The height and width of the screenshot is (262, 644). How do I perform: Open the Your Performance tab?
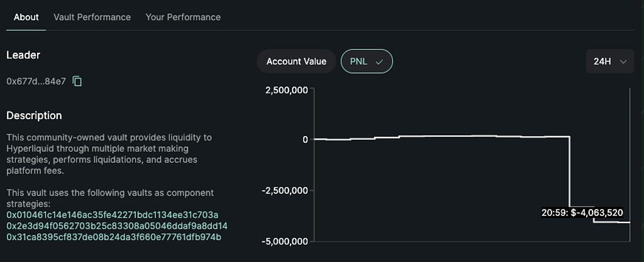(183, 17)
